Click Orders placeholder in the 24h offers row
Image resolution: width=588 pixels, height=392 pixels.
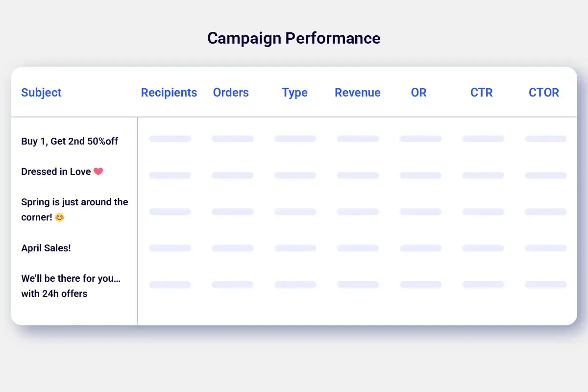[233, 285]
